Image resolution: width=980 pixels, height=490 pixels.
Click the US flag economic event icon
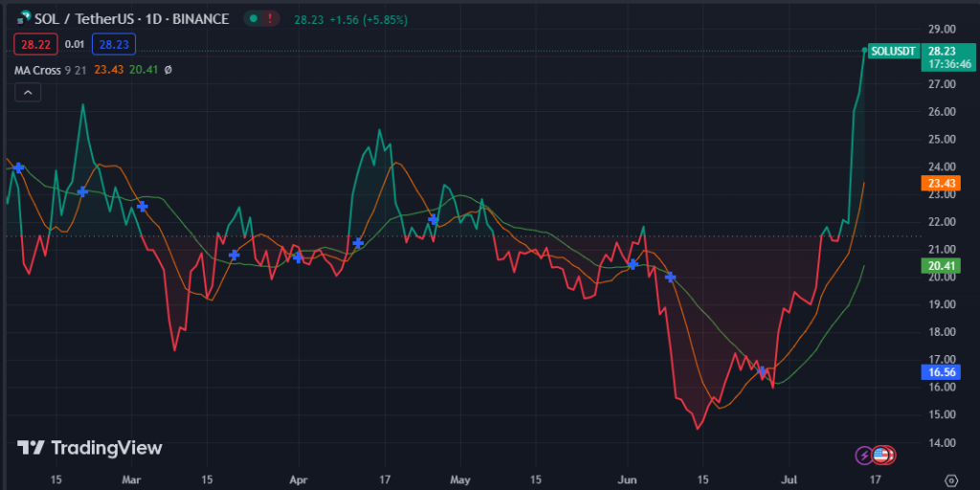point(882,456)
